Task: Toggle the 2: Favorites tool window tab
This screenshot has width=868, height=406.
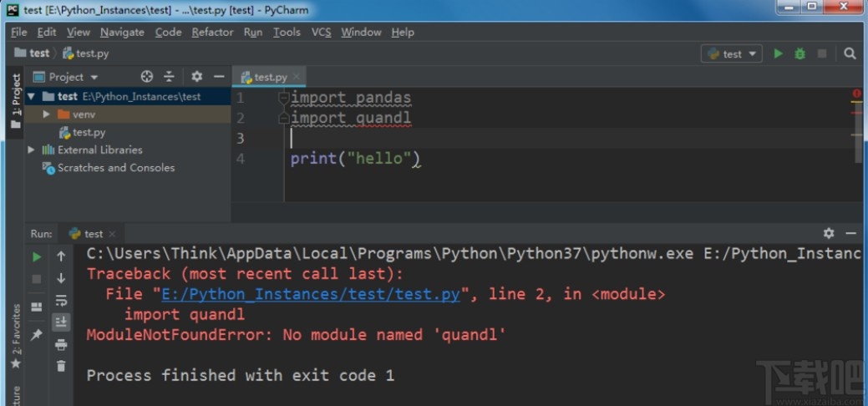Action: 16,337
